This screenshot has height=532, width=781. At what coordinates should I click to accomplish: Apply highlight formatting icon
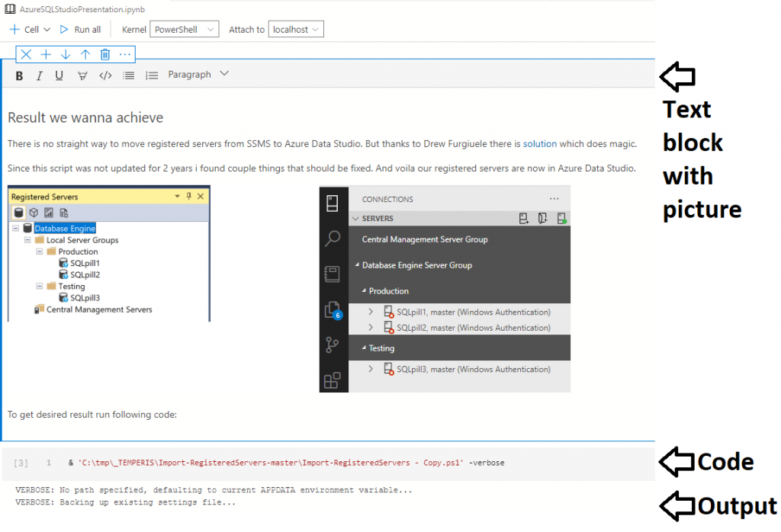[82, 75]
